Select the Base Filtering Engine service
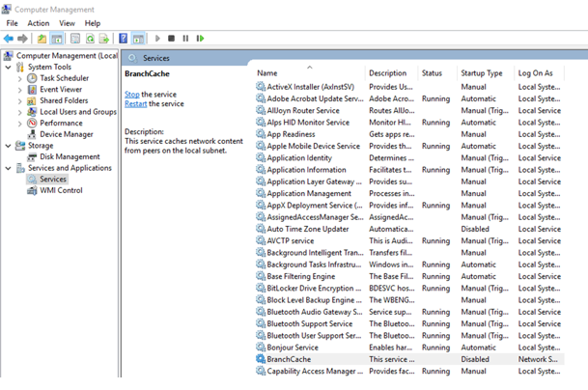Screen dimensions: 588x390 pos(409,276)
